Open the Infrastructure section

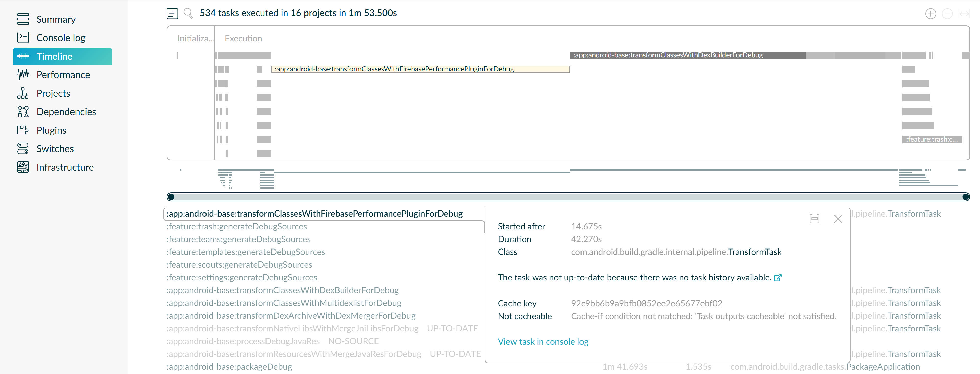65,167
